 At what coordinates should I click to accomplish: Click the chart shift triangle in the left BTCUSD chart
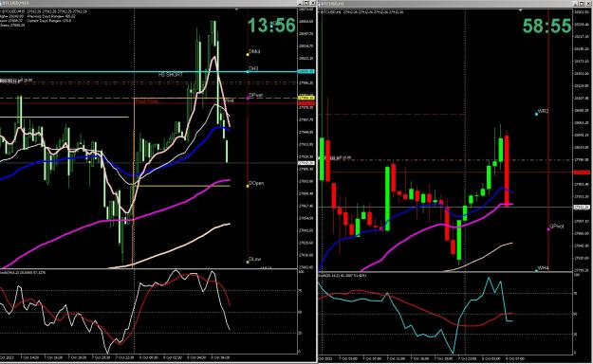[237, 9]
